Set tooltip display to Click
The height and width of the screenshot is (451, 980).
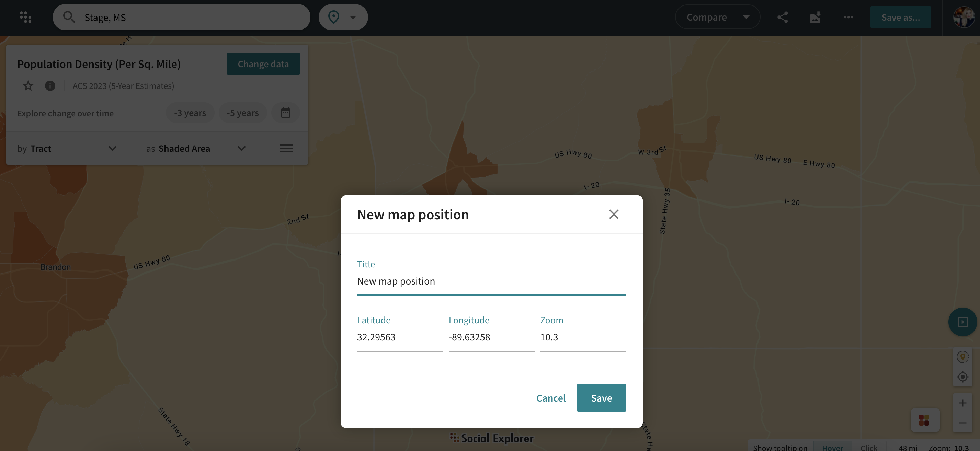(x=868, y=447)
